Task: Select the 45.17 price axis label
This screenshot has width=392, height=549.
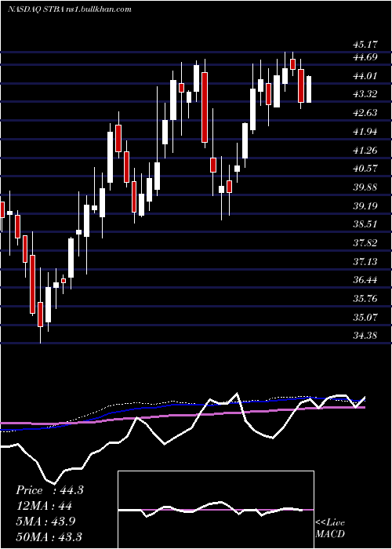Action: (x=365, y=45)
